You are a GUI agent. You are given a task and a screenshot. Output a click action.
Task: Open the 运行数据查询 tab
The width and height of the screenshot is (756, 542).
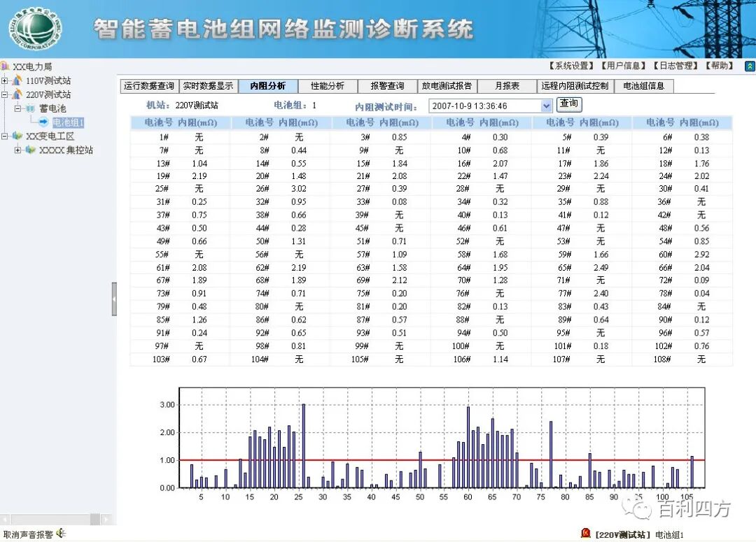pos(149,86)
